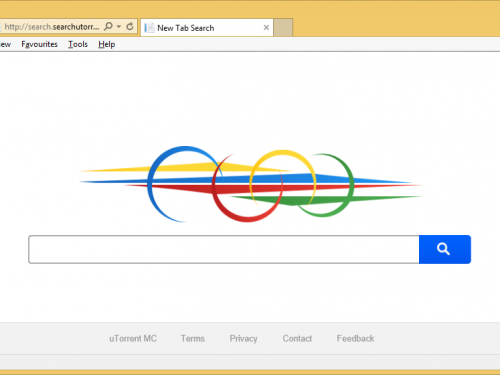Image resolution: width=500 pixels, height=375 pixels.
Task: Open the address bar autocomplete dropdown arrow
Action: (119, 27)
